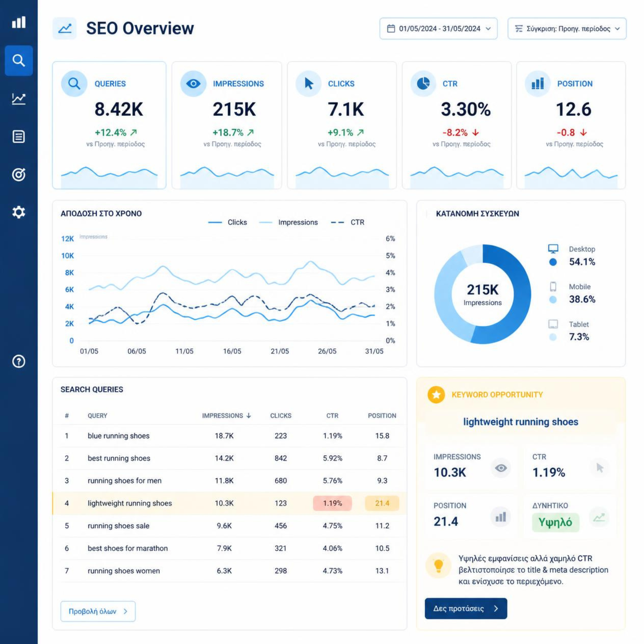Viewport: 644px width, 644px height.
Task: Click the red 1.19% CTR cell
Action: 332,503
